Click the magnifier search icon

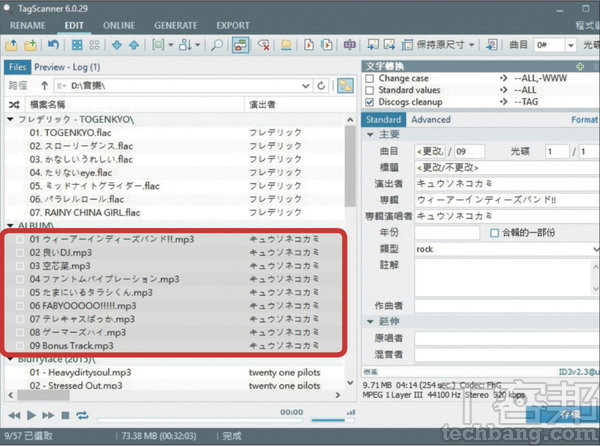[217, 45]
